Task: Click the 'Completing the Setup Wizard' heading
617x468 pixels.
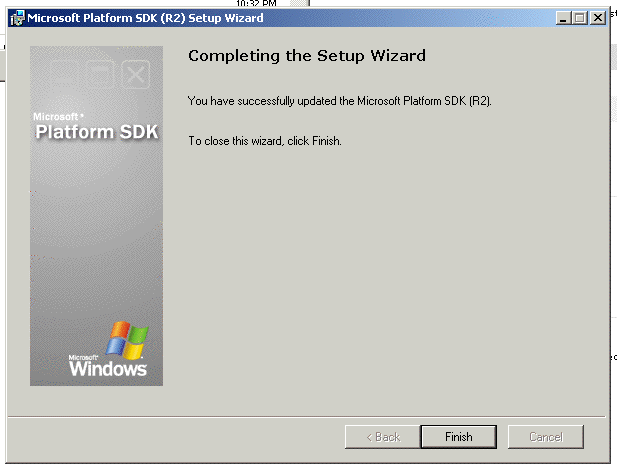Action: [306, 56]
